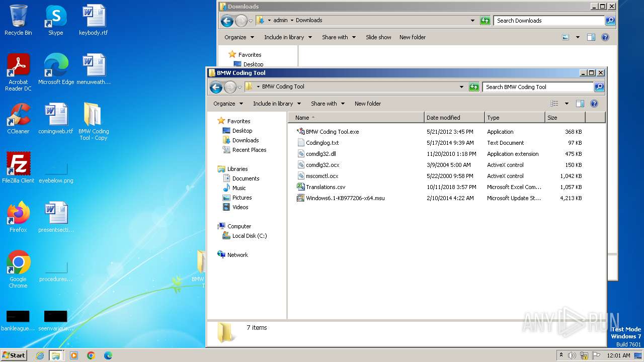Select comdlg32.dll file

click(320, 154)
